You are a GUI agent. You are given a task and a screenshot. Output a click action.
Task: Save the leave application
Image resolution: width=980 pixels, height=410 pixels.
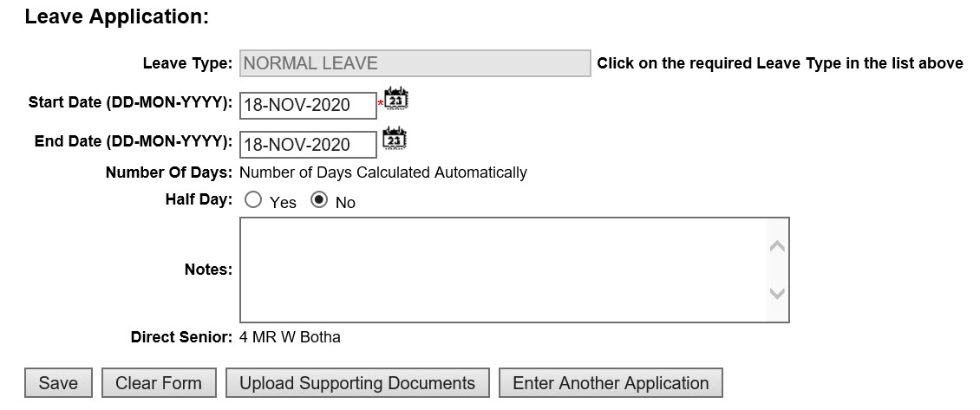[58, 383]
